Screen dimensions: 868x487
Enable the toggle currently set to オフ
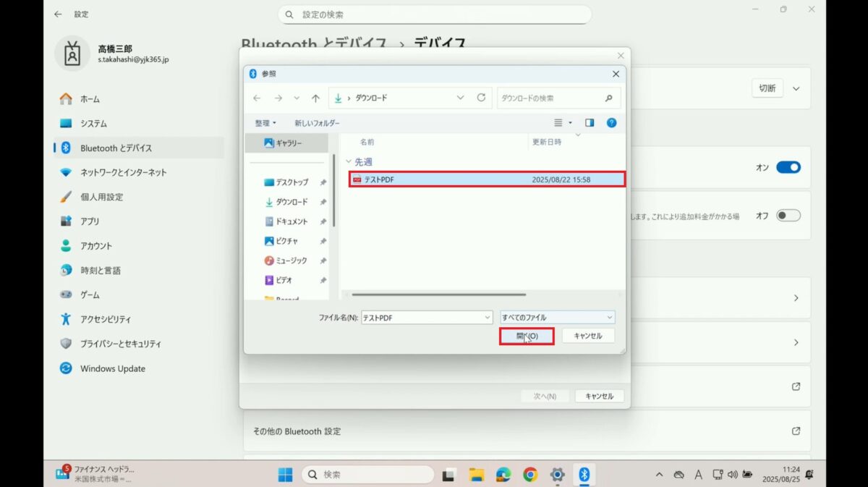tap(788, 215)
